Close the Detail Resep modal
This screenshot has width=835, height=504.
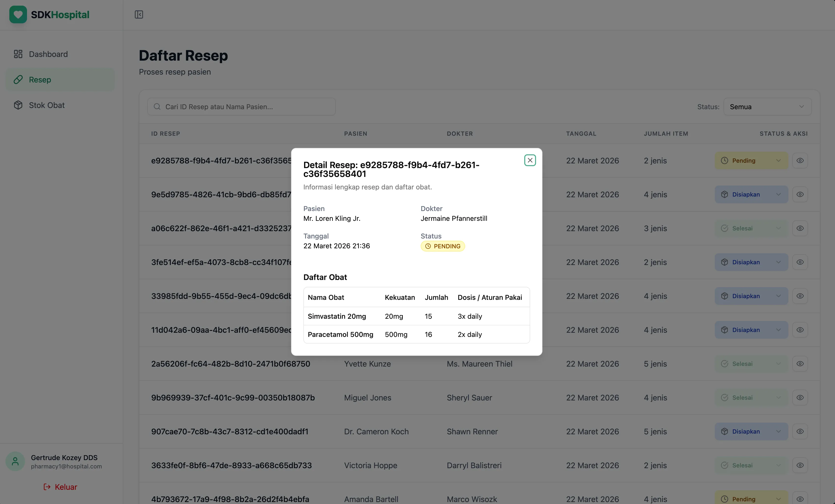click(530, 160)
